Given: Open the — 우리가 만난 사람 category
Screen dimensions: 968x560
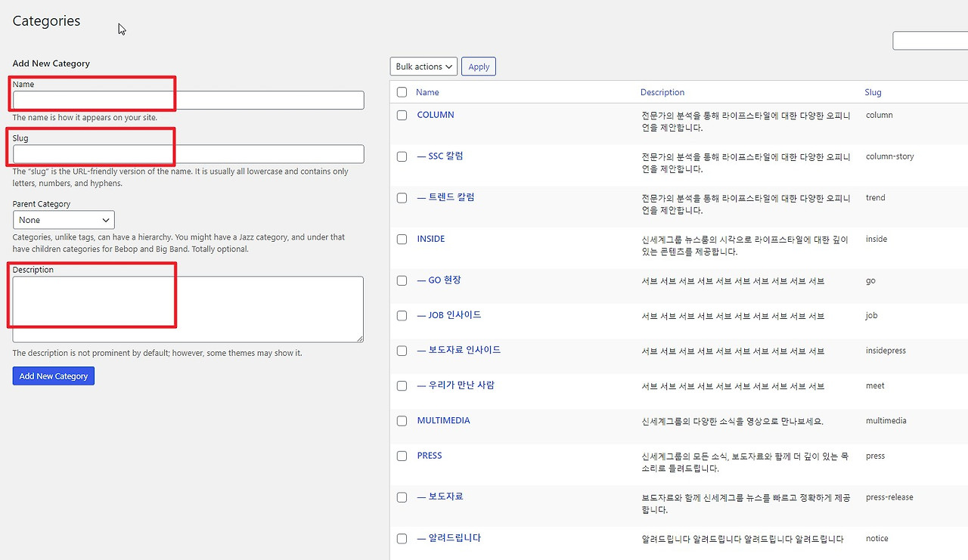Looking at the screenshot, I should coord(456,385).
